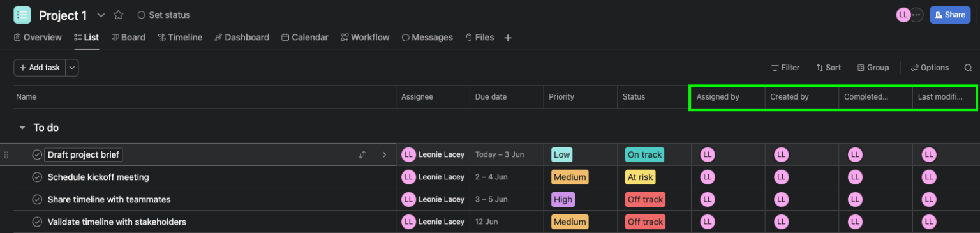The image size is (980, 233).
Task: Click the 3 – 5 Jun due date
Action: coord(491,199)
